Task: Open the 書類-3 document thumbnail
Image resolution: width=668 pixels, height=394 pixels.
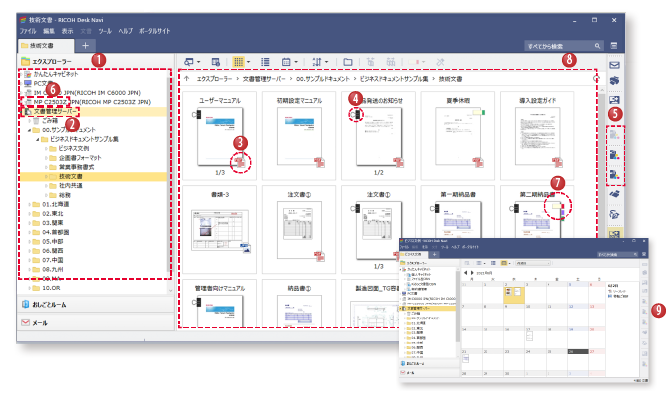Action: (220, 230)
